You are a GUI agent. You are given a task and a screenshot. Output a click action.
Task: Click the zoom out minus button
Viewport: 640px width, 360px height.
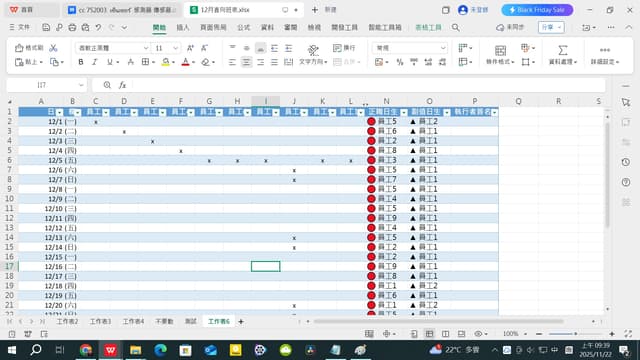[x=539, y=334]
